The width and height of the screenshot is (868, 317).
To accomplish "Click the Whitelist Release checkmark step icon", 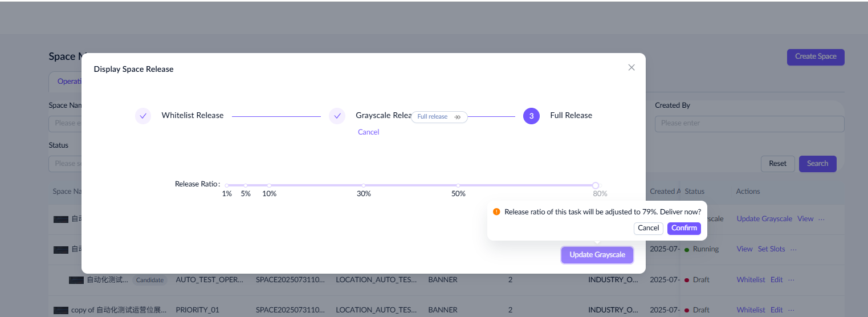I will coord(143,116).
